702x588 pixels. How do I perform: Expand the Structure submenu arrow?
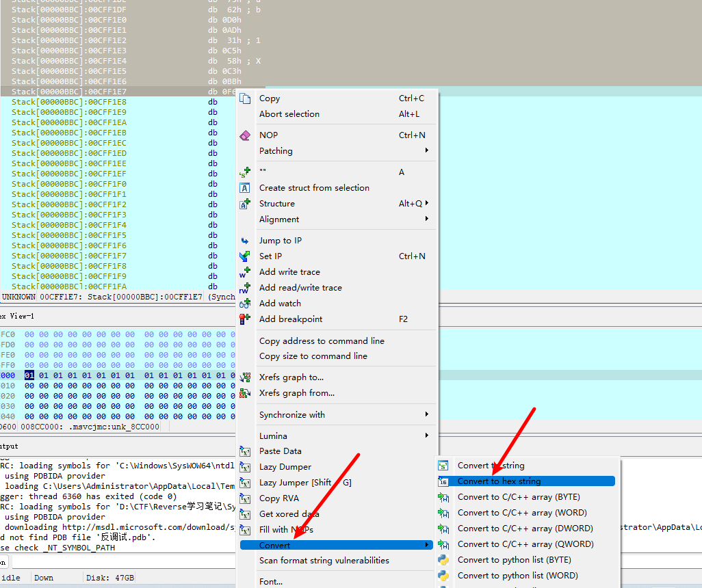(427, 203)
